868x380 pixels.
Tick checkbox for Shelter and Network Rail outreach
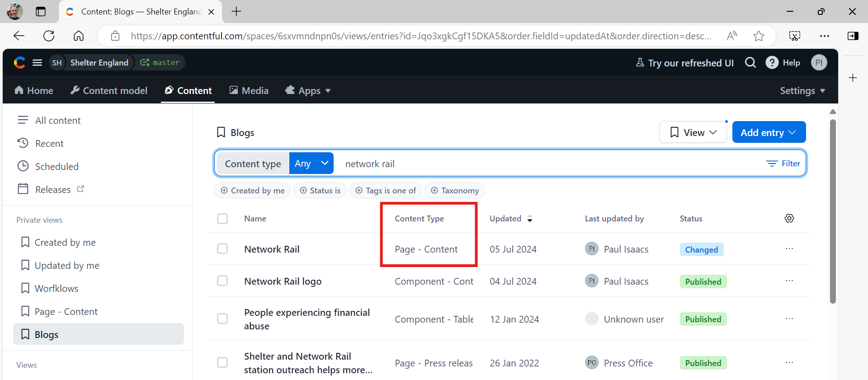tap(222, 363)
